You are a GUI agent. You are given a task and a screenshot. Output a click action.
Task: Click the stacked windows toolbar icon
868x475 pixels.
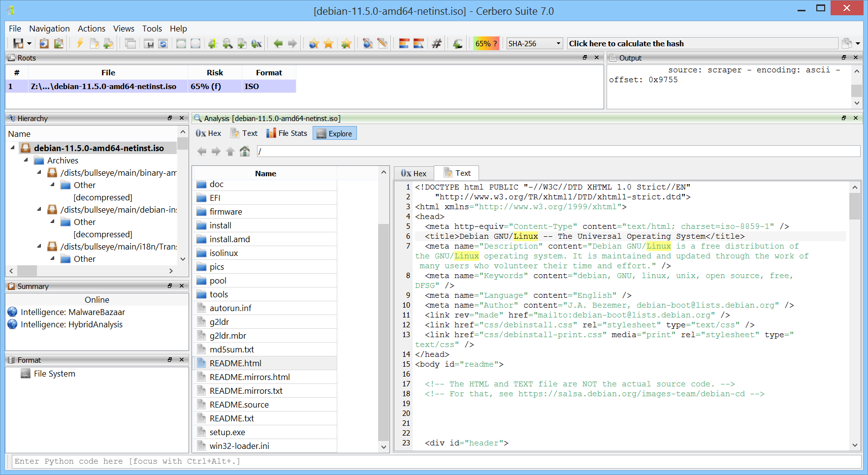[x=130, y=43]
